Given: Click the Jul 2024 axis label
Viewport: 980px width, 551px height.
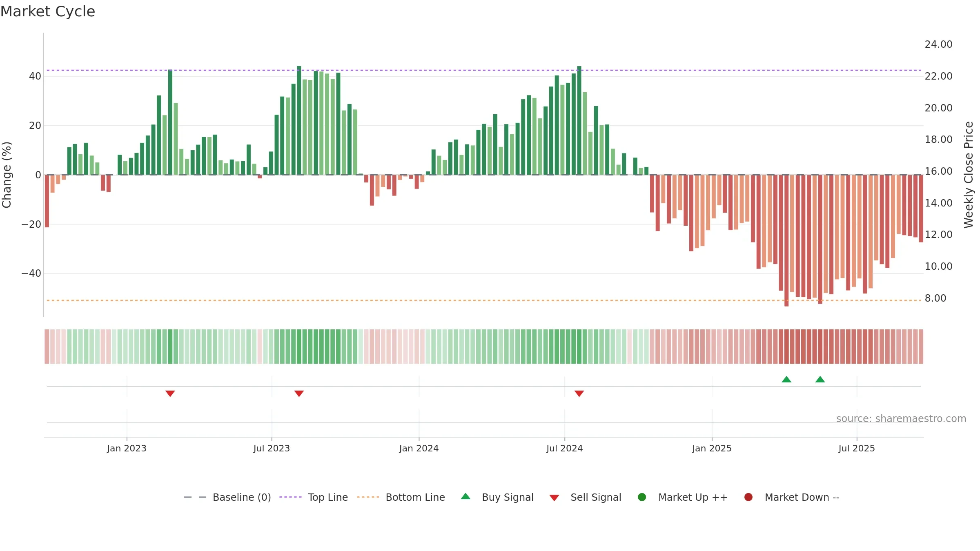Looking at the screenshot, I should 565,448.
